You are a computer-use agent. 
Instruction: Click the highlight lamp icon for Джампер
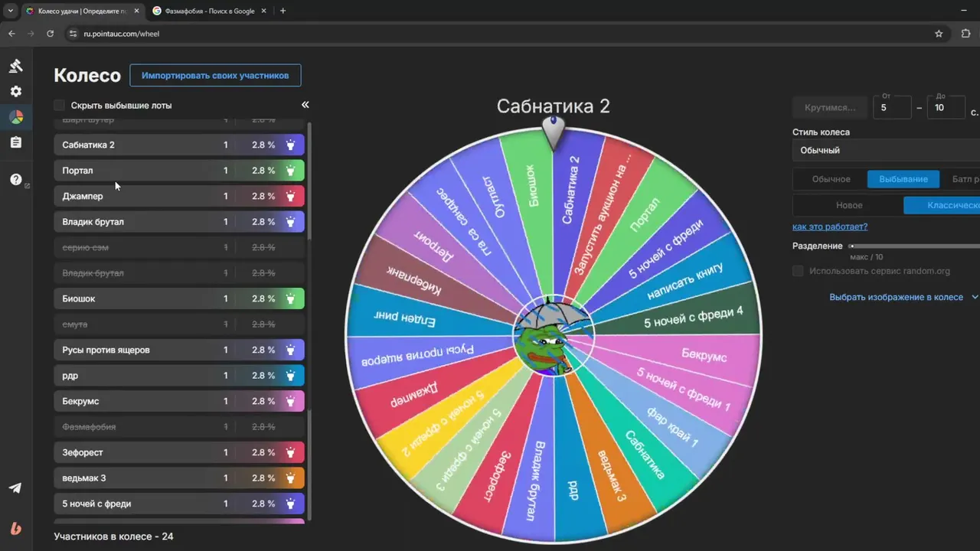291,196
